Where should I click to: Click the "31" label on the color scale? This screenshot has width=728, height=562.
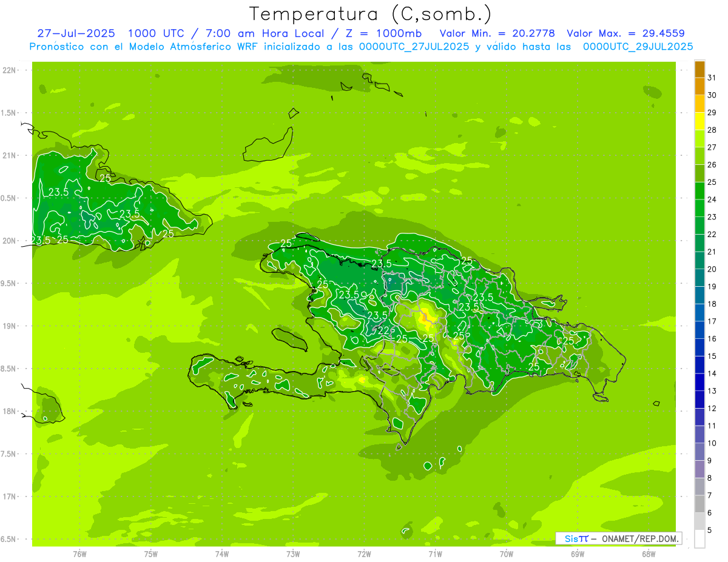(712, 78)
